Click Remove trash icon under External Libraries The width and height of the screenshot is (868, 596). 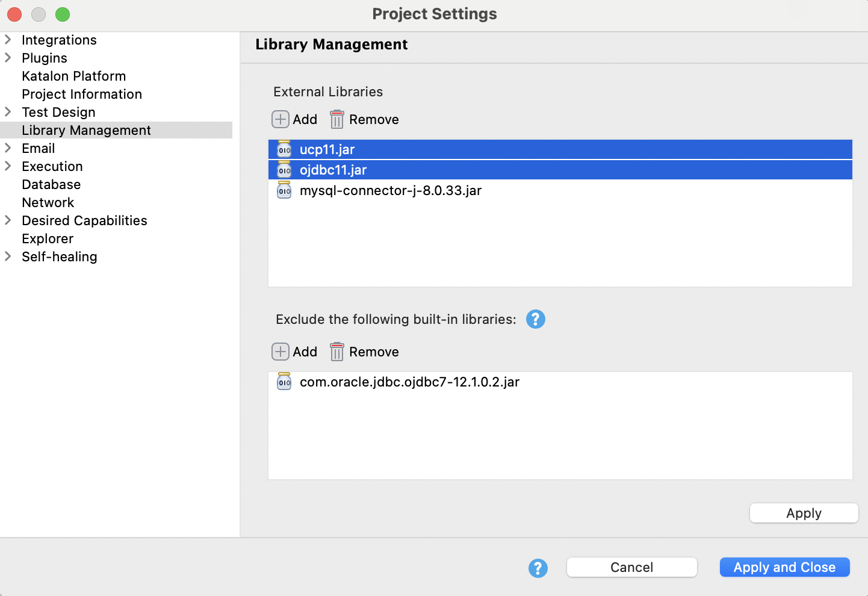tap(337, 119)
